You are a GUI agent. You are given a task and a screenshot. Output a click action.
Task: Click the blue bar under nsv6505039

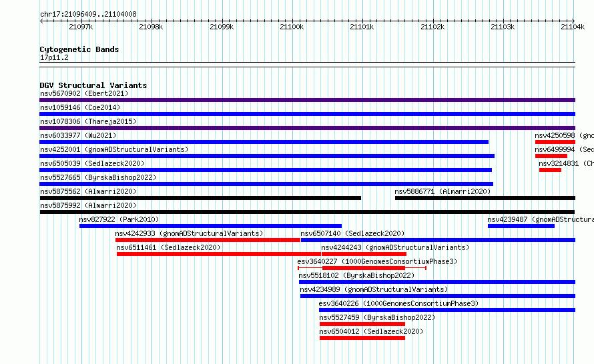coord(266,170)
